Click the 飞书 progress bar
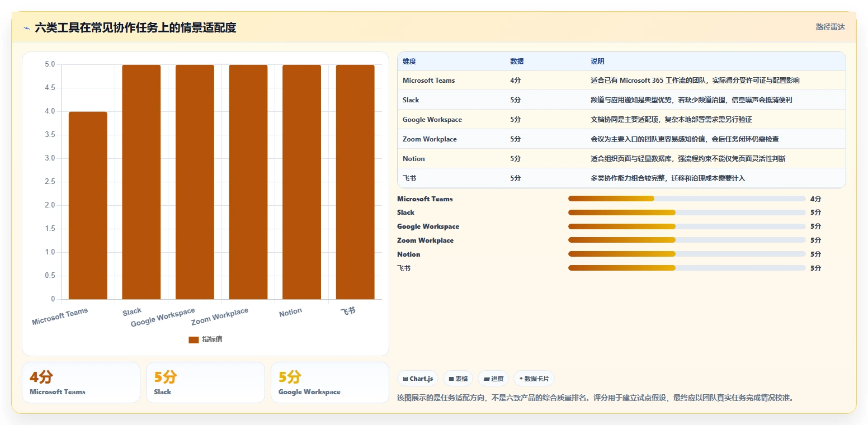Screen dimensions: 868x425 click(687, 268)
